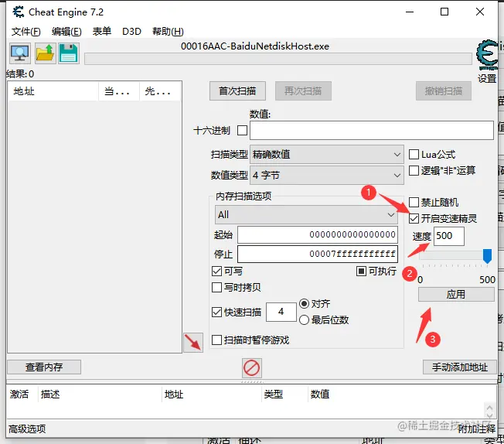The height and width of the screenshot is (444, 504).
Task: Click the fast scan alignment field showing 4
Action: click(281, 312)
